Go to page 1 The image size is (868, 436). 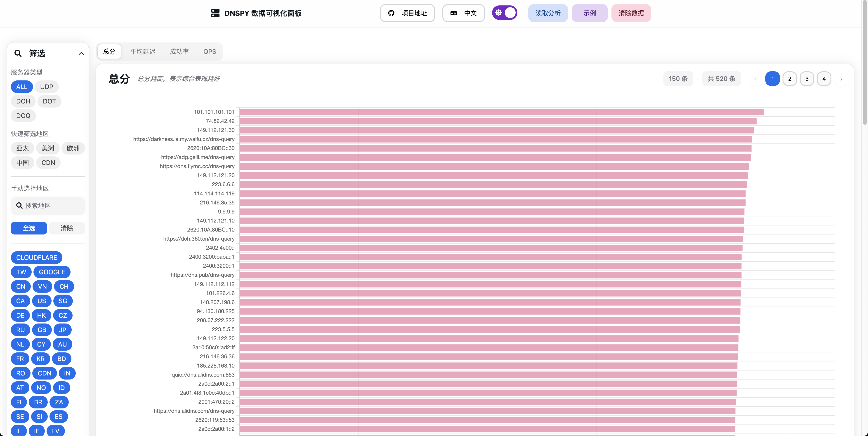point(772,79)
